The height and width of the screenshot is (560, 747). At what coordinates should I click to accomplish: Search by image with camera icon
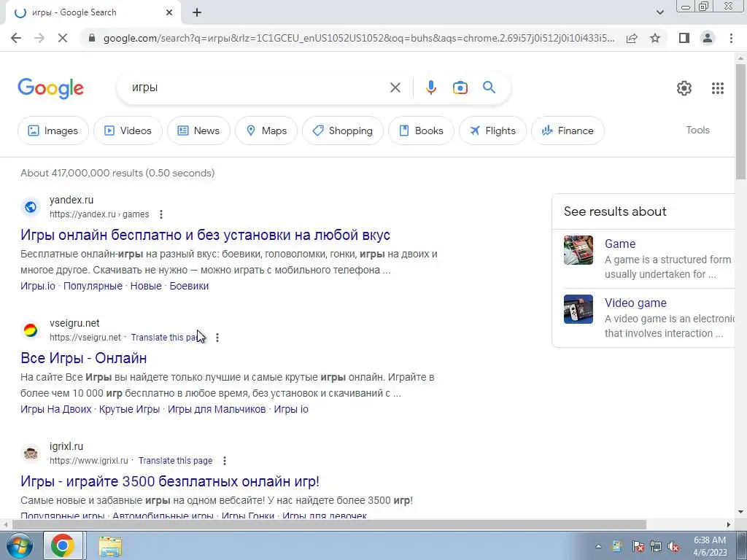tap(460, 87)
